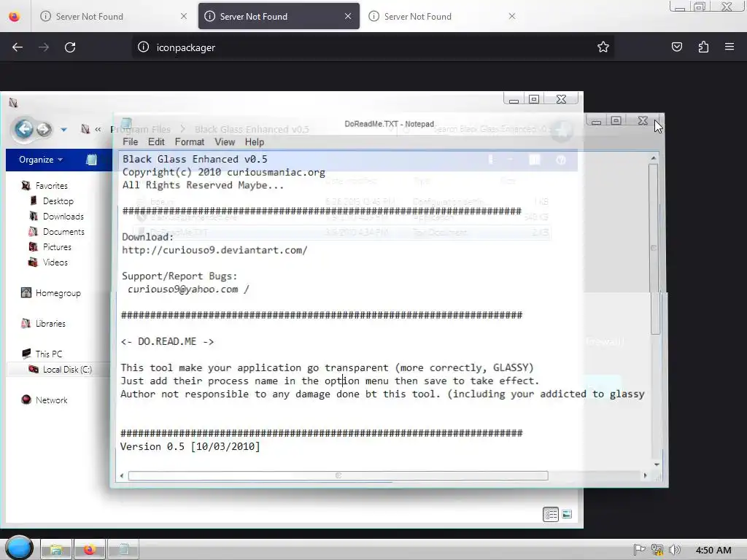Go back in Firefox
This screenshot has width=747, height=560.
click(18, 47)
